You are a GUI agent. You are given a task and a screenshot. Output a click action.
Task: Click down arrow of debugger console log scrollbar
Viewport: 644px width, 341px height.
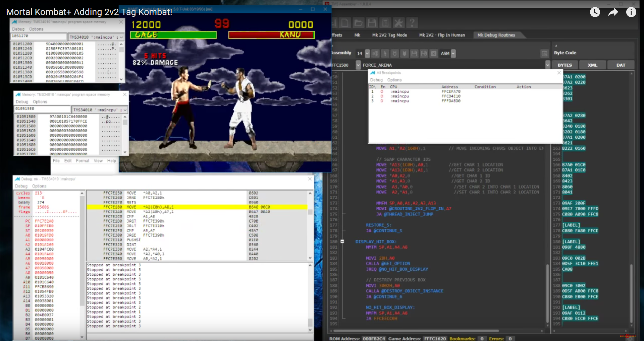pos(310,330)
